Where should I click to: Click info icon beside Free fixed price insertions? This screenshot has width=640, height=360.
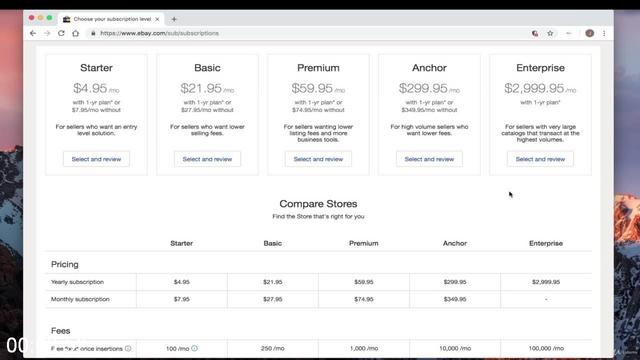(128, 348)
